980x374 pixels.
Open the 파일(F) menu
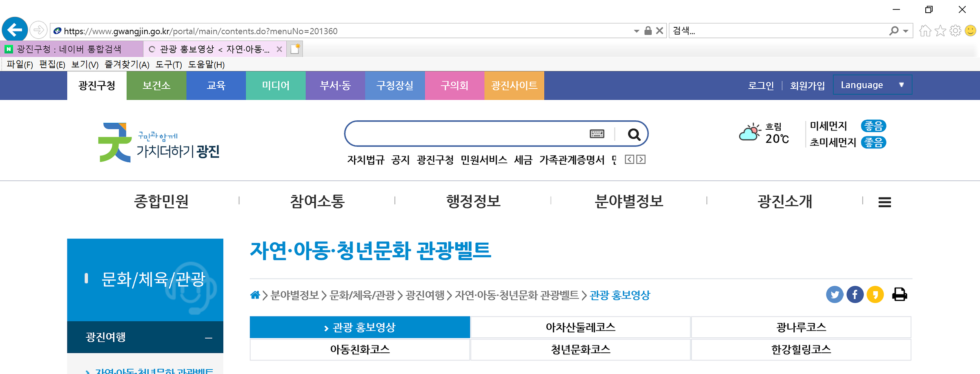(x=19, y=64)
